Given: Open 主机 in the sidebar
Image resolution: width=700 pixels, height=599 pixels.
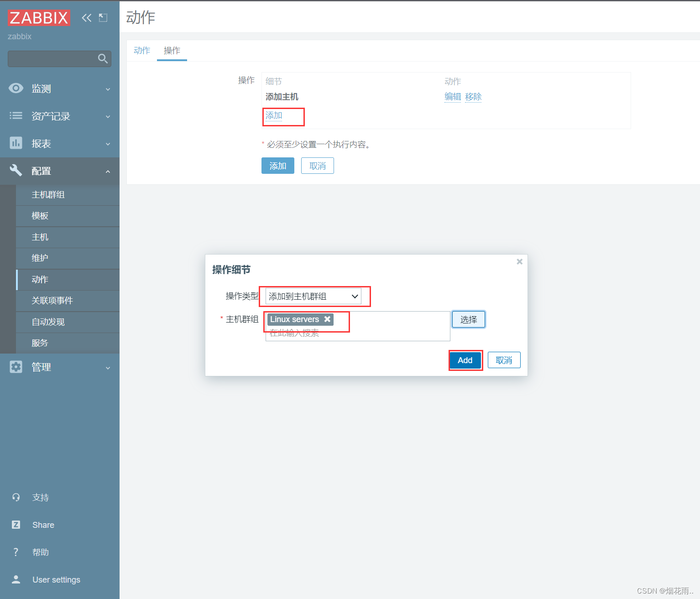Looking at the screenshot, I should coord(68,237).
